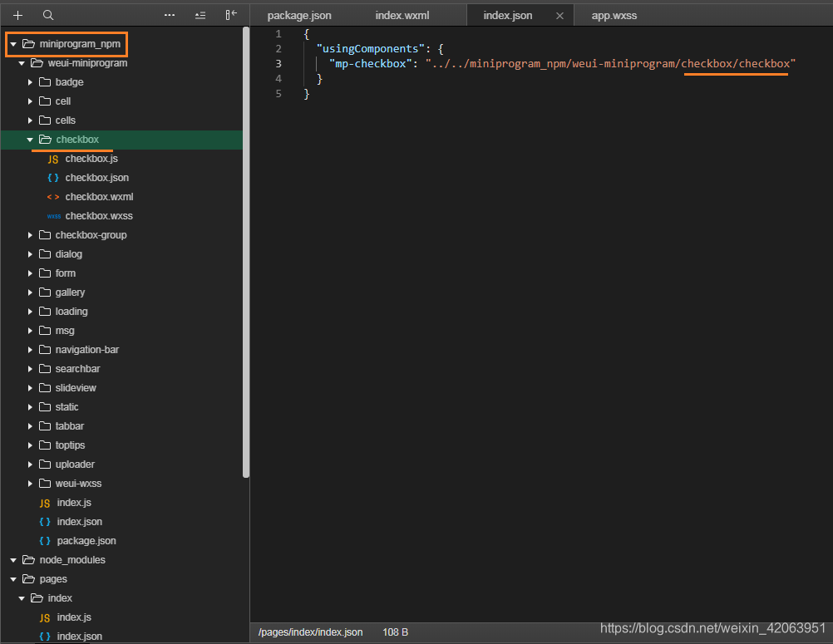
Task: Open the checkbox.js file
Action: 91,159
